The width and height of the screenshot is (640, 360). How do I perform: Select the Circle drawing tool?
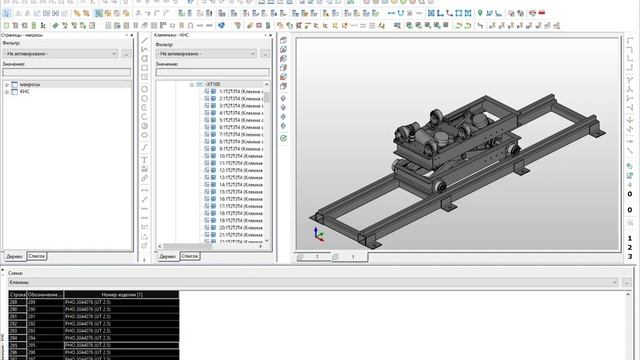[x=144, y=89]
